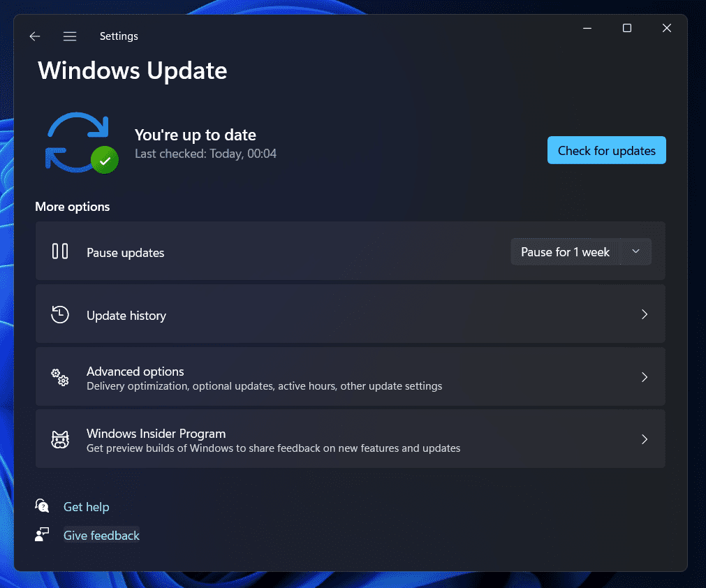Image resolution: width=706 pixels, height=588 pixels.
Task: Open the Advanced options chevron
Action: (x=645, y=377)
